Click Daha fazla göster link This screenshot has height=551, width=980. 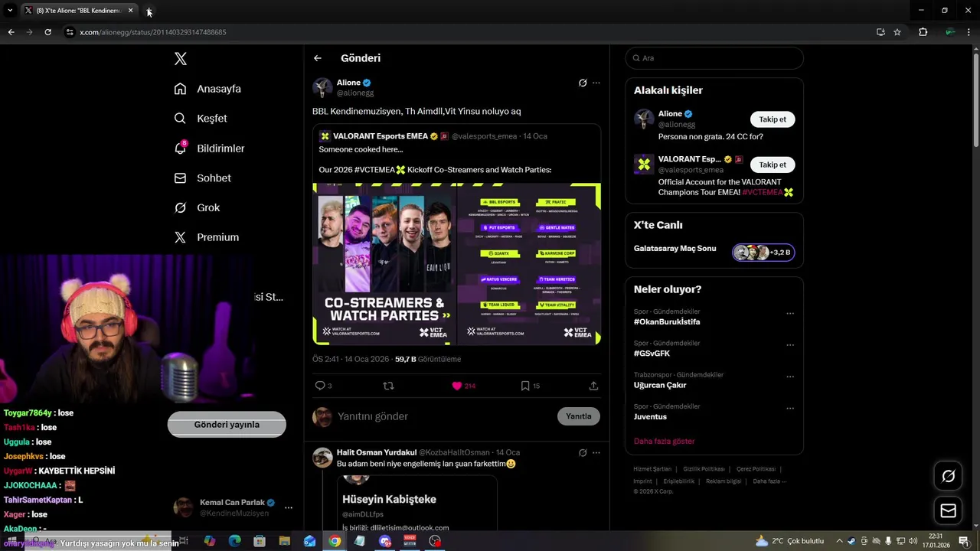[x=664, y=442]
